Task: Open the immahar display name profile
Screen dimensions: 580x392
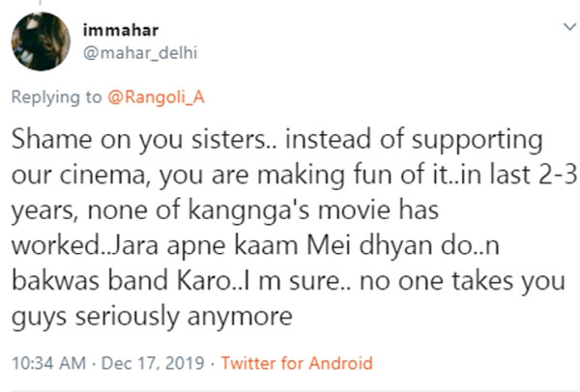Action: tap(121, 30)
